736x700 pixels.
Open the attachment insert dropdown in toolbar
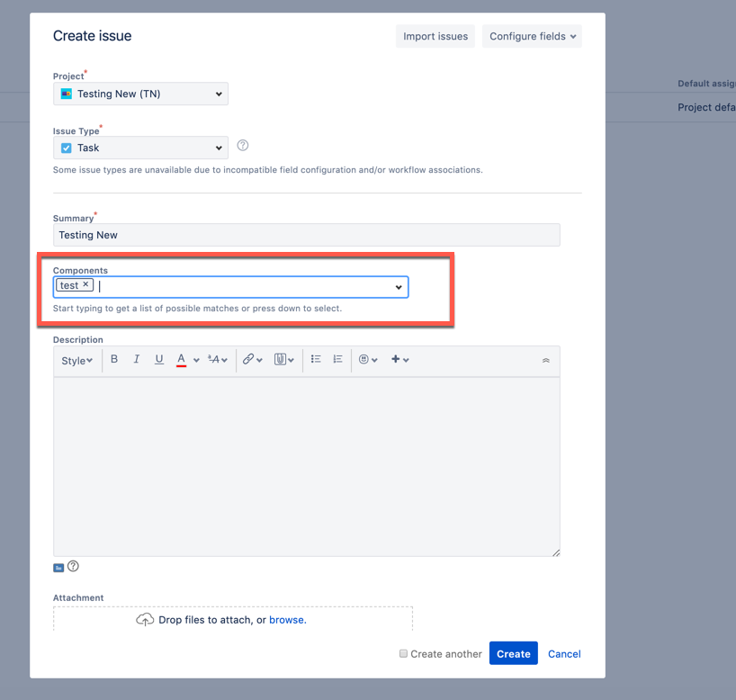pyautogui.click(x=283, y=360)
